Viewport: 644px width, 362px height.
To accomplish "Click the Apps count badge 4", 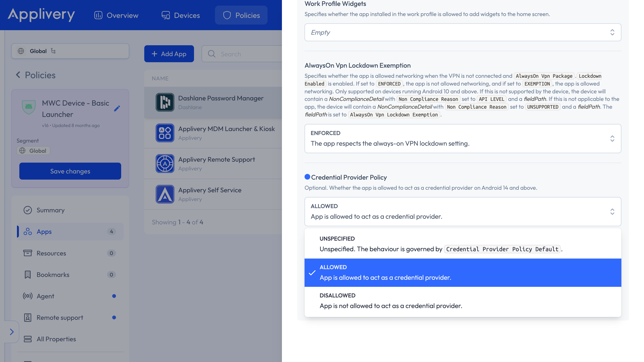I will [x=111, y=231].
